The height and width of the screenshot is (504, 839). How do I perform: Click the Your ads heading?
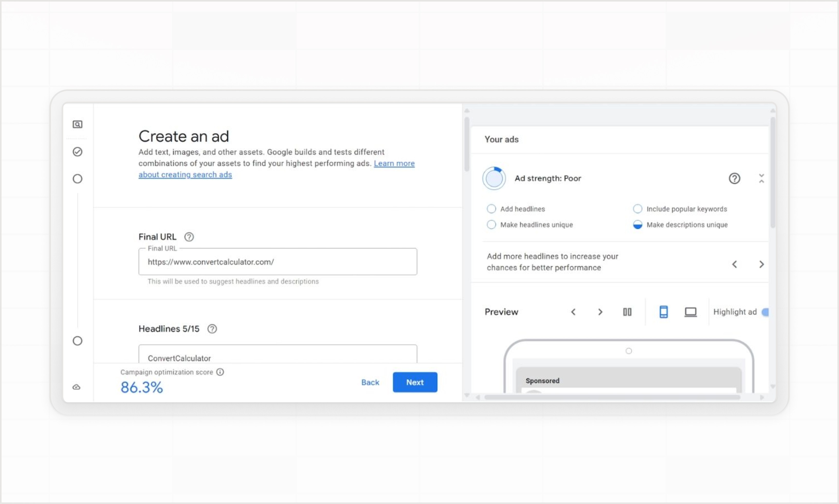click(x=501, y=139)
